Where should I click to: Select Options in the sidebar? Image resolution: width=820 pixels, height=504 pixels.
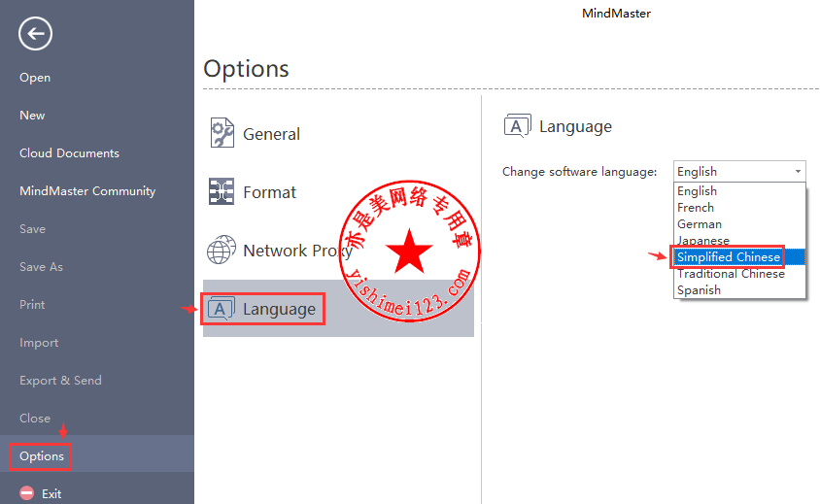(x=42, y=456)
